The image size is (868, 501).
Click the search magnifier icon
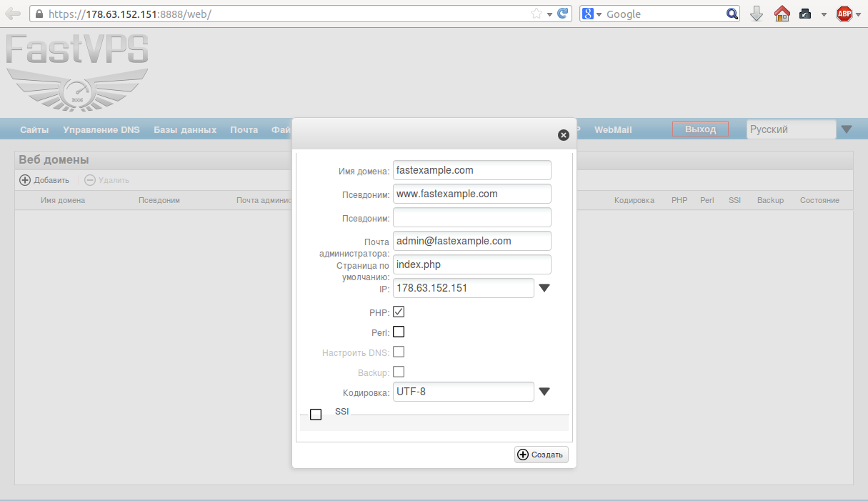pos(732,14)
